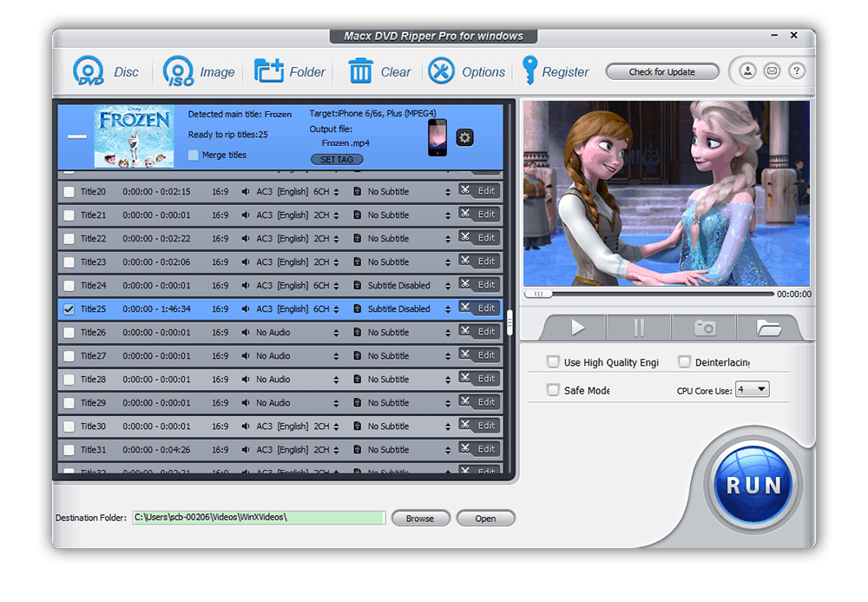Screen dimensions: 868x602
Task: Click the user account icon
Action: [x=747, y=71]
